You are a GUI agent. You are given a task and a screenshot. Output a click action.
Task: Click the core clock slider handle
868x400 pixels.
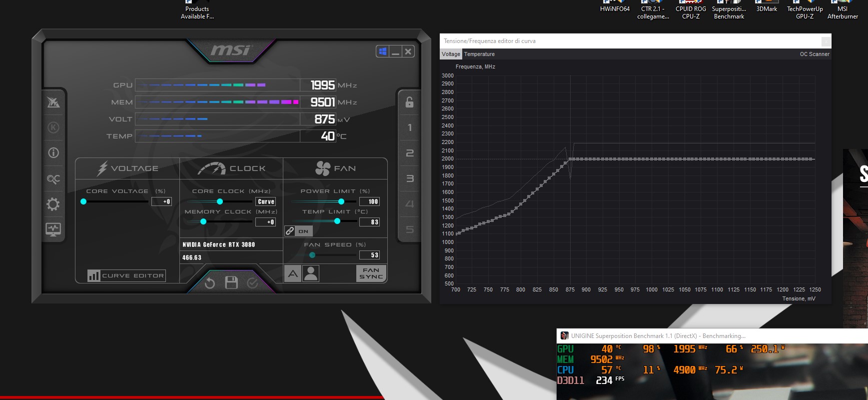[x=219, y=201]
